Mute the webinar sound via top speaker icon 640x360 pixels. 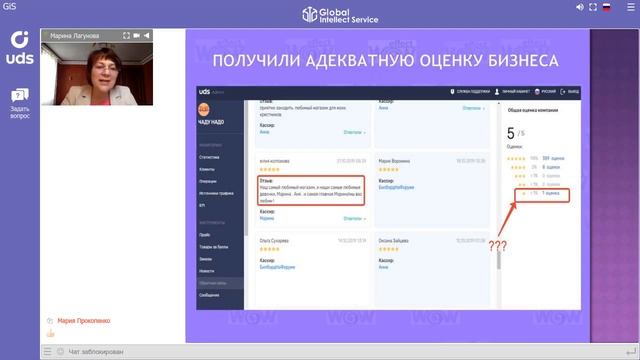[x=580, y=7]
